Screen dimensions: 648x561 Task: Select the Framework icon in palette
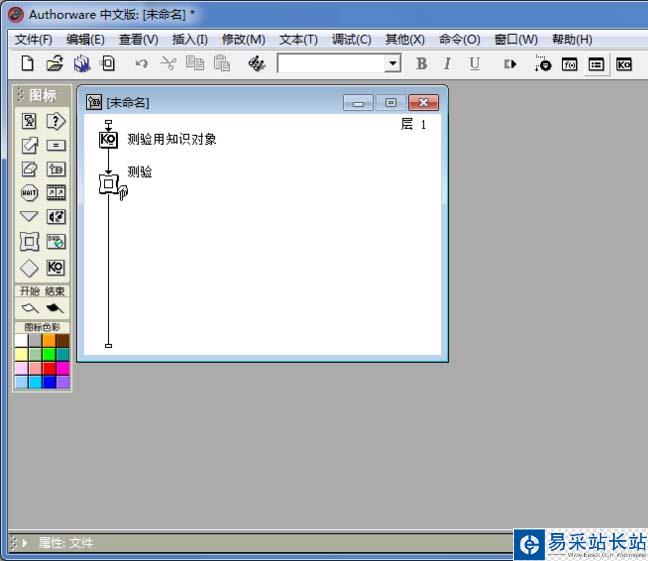coord(29,241)
